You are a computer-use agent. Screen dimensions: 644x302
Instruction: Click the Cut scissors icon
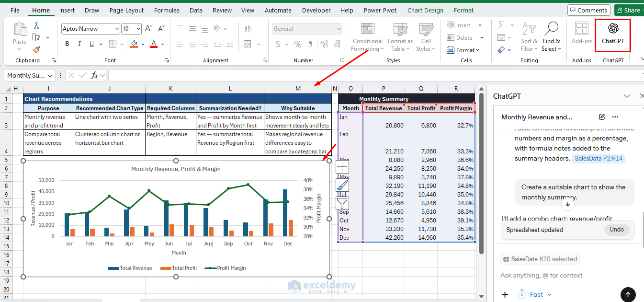[x=36, y=25]
